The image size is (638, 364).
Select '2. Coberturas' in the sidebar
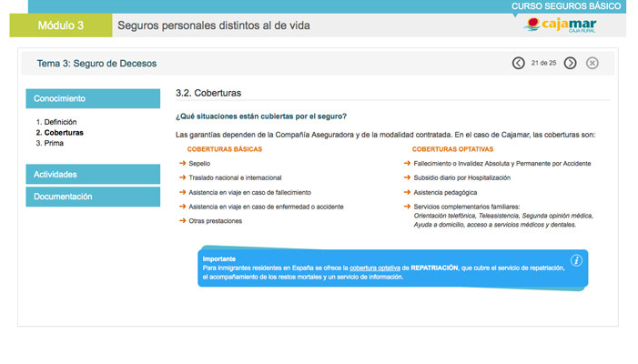click(x=59, y=133)
